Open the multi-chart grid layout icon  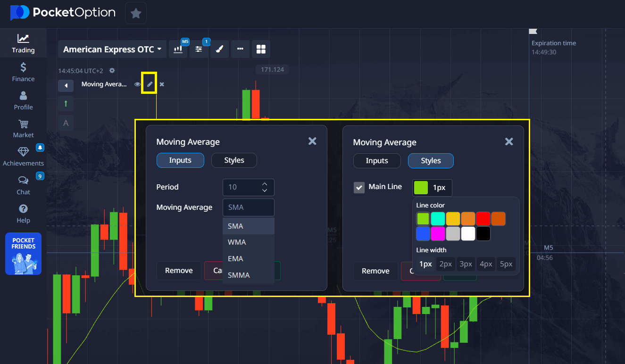261,49
